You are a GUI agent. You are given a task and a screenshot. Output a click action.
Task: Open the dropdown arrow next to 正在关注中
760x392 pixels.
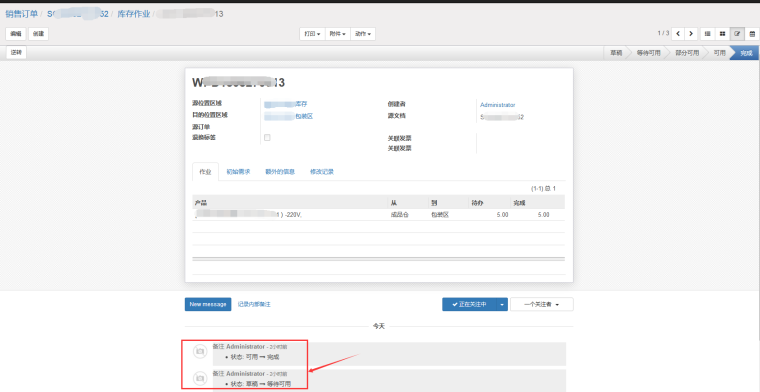point(502,304)
